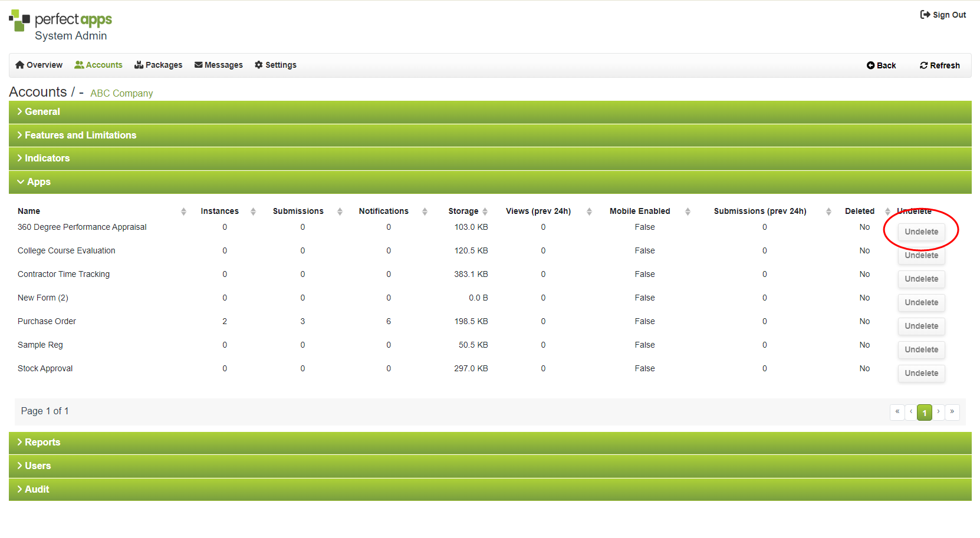Sort by Deleted column arrows
Viewport: 980px width, 538px height.
[887, 212]
